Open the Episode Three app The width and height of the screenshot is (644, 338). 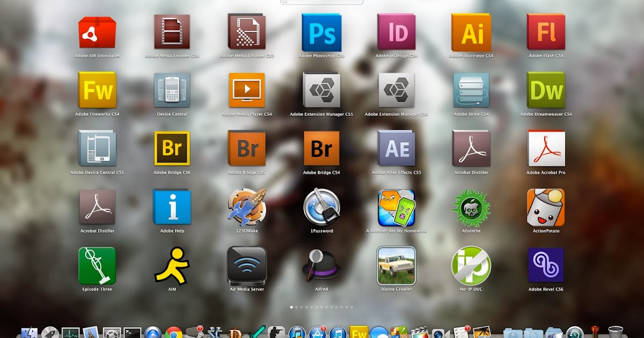click(x=97, y=266)
